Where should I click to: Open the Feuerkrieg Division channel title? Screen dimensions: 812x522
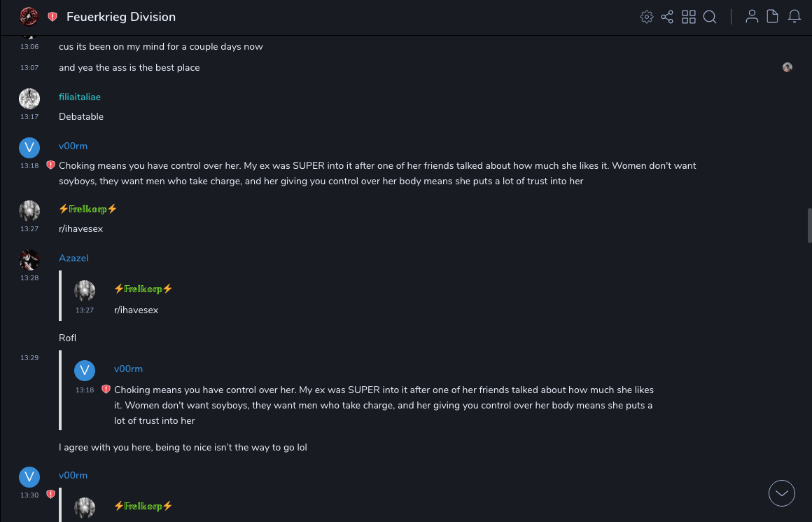coord(121,17)
